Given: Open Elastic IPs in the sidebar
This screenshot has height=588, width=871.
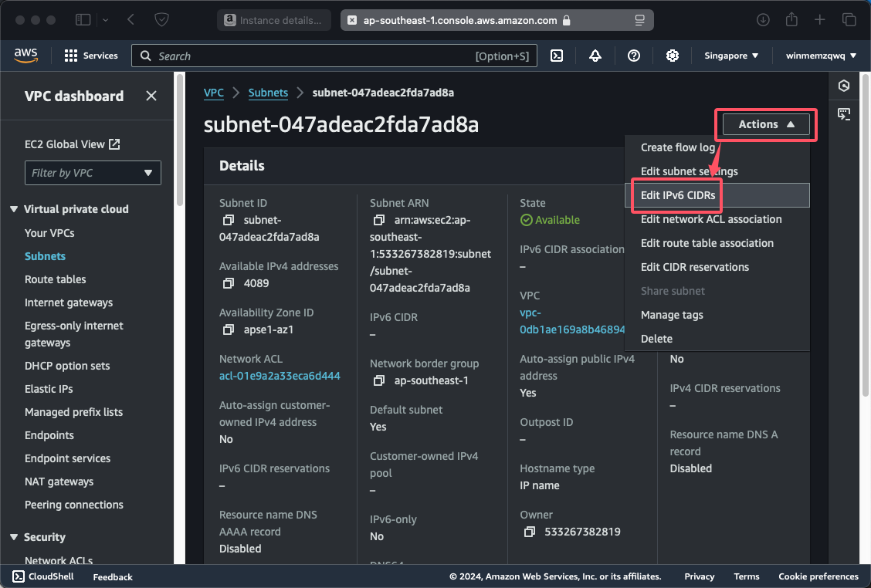Looking at the screenshot, I should (x=49, y=389).
